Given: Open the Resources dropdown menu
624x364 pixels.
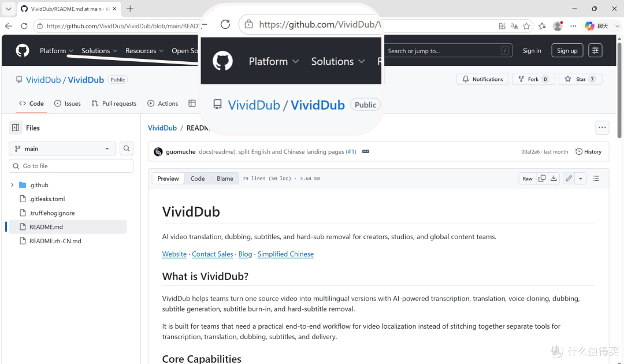Looking at the screenshot, I should 144,50.
